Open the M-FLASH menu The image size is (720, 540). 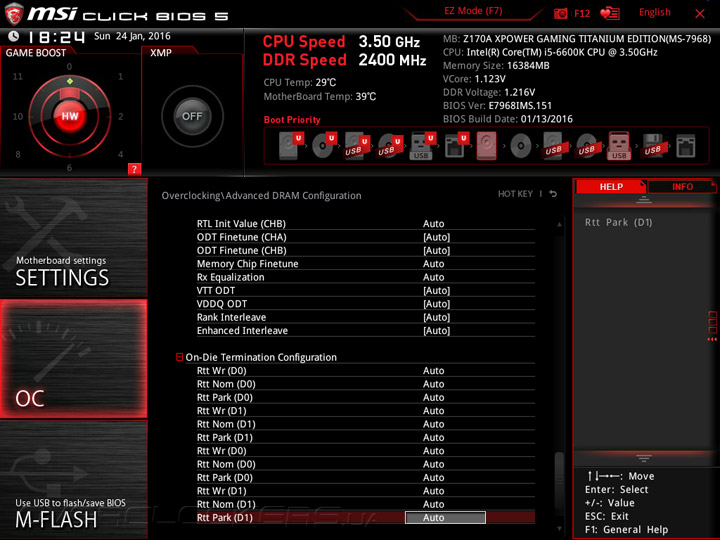pos(73,479)
